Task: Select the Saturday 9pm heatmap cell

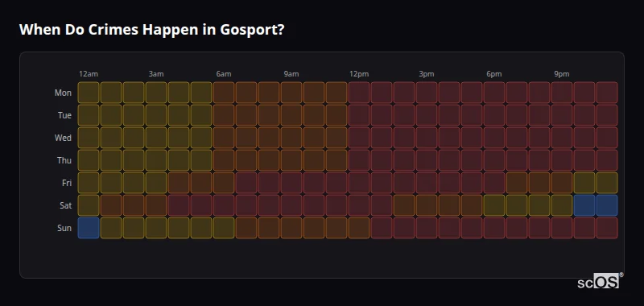Action: tap(562, 205)
